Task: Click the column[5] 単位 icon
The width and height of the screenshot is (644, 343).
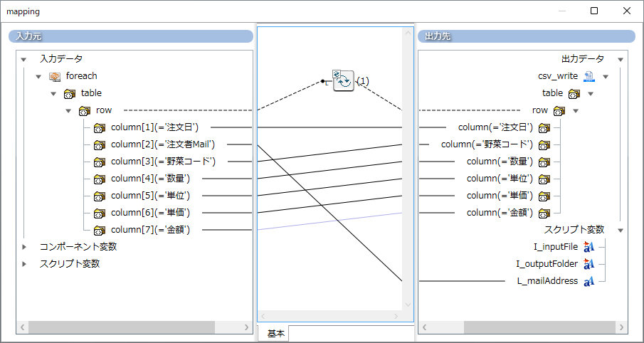Action: point(100,196)
